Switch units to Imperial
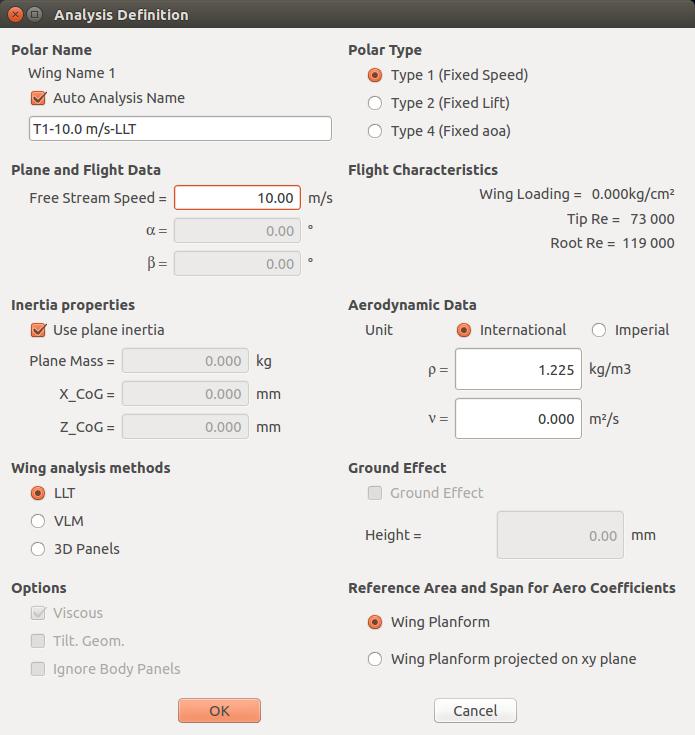The width and height of the screenshot is (695, 735). pyautogui.click(x=599, y=330)
